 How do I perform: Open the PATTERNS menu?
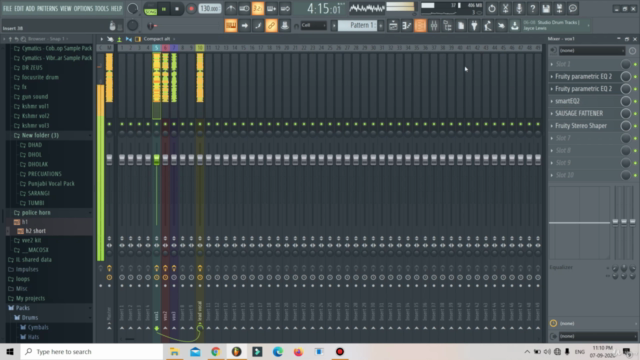coord(47,9)
